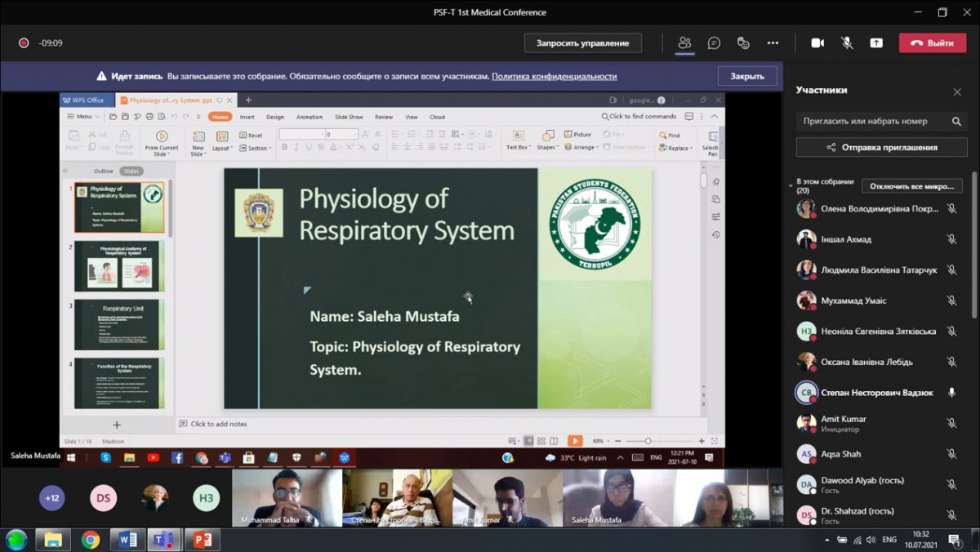The width and height of the screenshot is (980, 552).
Task: Click mic icon beside Степан Несторович Вадзюк
Action: [951, 393]
